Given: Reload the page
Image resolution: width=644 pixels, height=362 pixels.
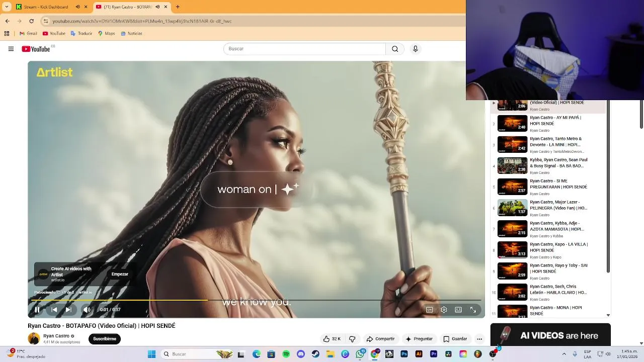Looking at the screenshot, I should pyautogui.click(x=31, y=21).
